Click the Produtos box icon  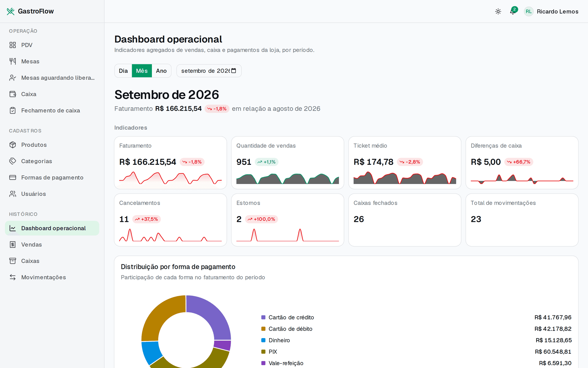click(x=13, y=145)
